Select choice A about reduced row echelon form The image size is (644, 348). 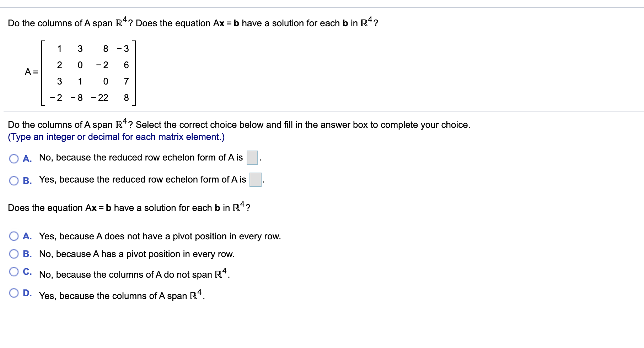pyautogui.click(x=14, y=158)
